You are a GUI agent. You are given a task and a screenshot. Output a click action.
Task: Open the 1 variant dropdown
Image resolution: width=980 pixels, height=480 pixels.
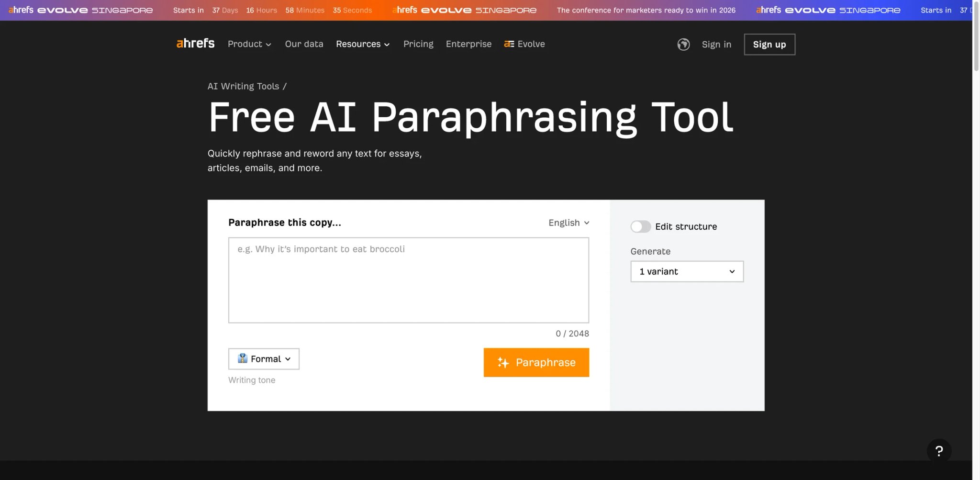pos(687,271)
